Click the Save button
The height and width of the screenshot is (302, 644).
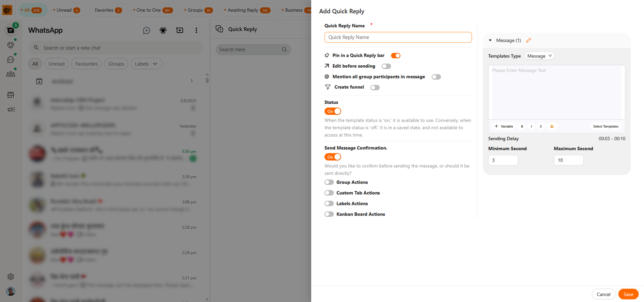click(x=628, y=294)
